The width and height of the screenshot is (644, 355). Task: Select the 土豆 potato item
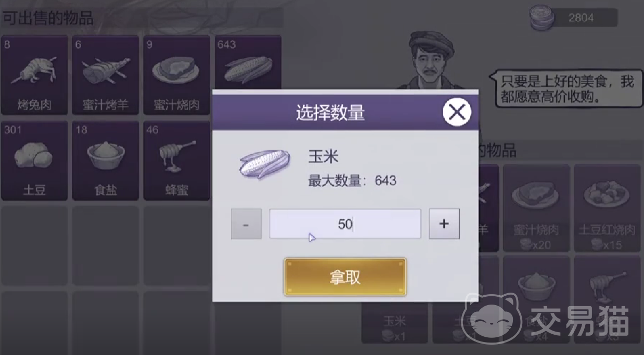(x=34, y=161)
